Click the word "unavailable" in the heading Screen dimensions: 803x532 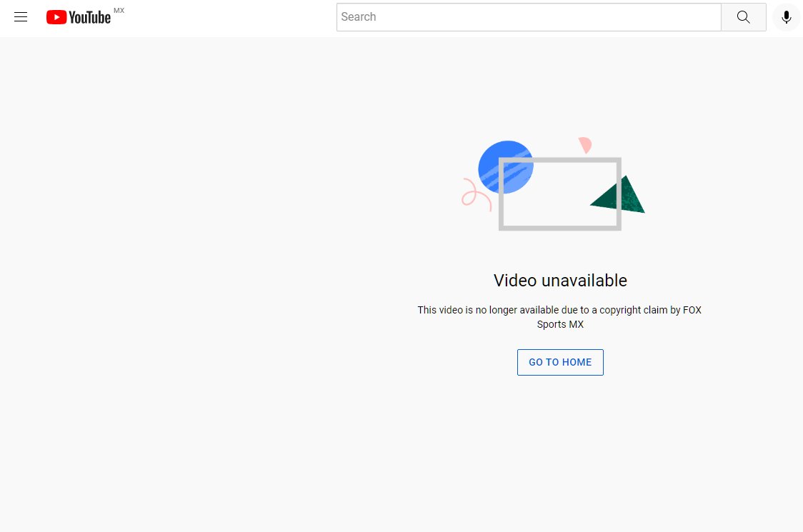(584, 281)
